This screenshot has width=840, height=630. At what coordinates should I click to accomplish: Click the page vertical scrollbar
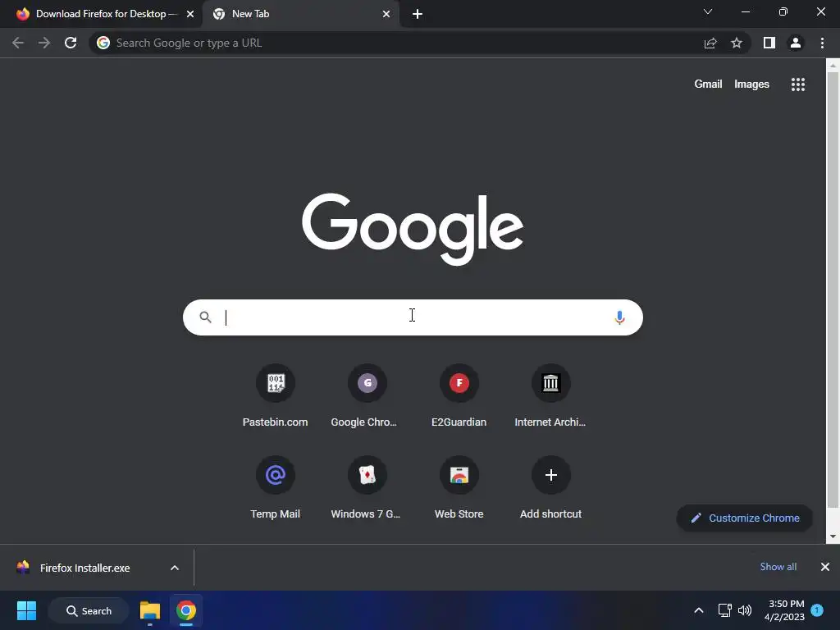pos(833,290)
